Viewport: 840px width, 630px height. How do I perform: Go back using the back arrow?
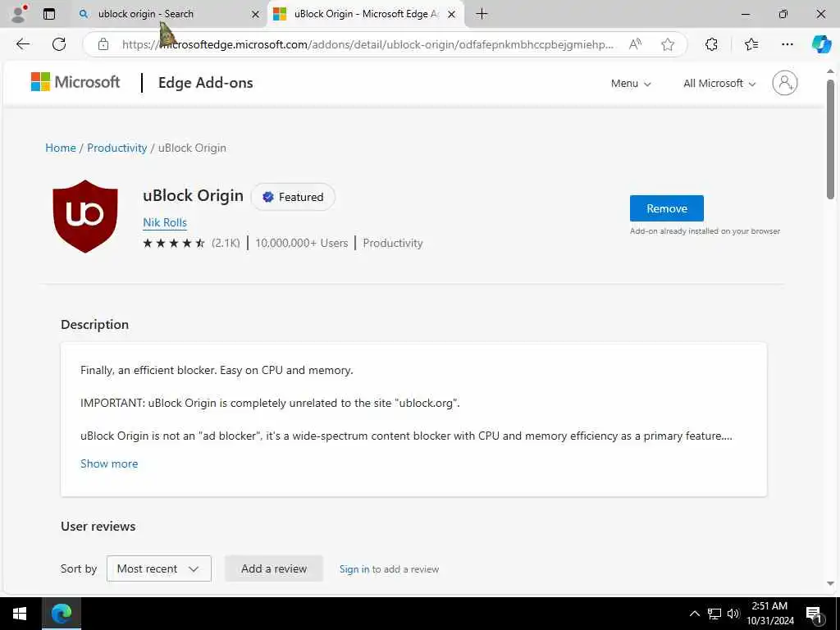23,44
